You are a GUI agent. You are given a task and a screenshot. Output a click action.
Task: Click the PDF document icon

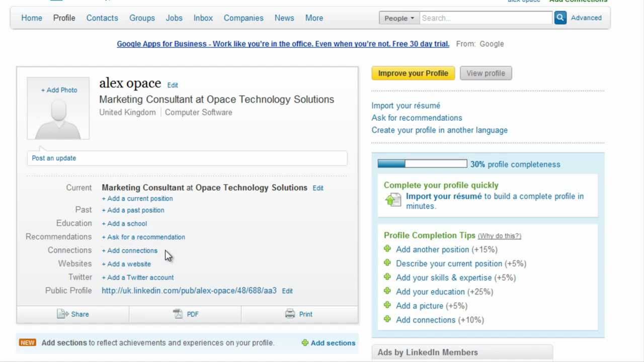click(x=178, y=314)
